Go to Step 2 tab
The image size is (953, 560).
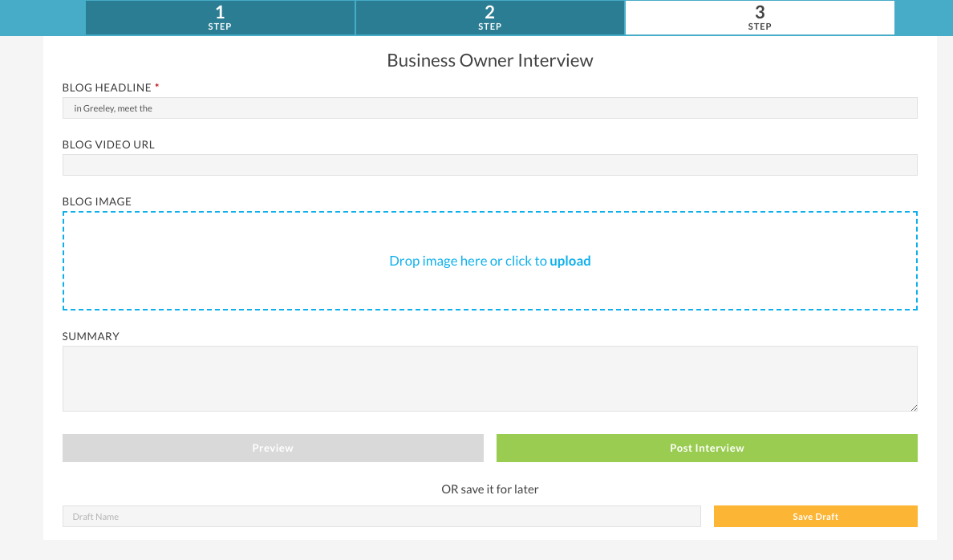coord(490,18)
